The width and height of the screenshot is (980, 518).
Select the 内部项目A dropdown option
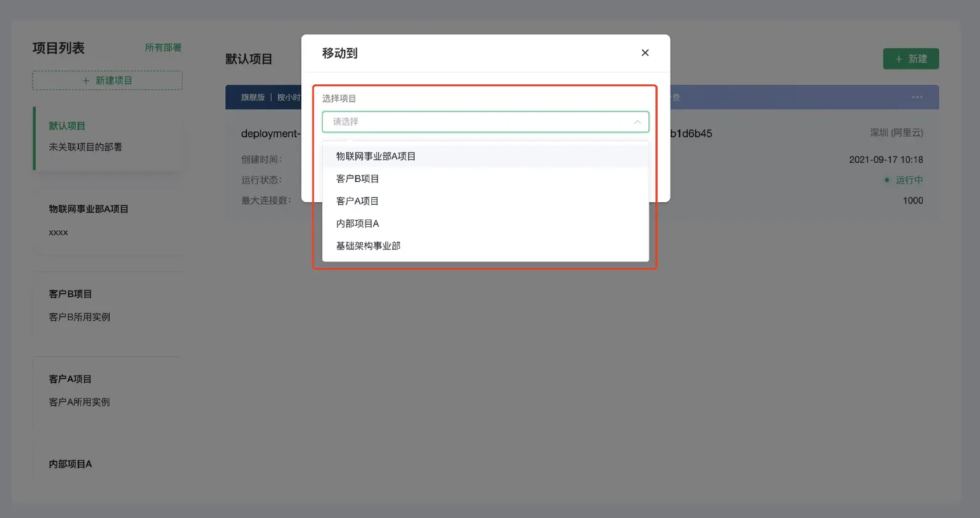pyautogui.click(x=357, y=223)
